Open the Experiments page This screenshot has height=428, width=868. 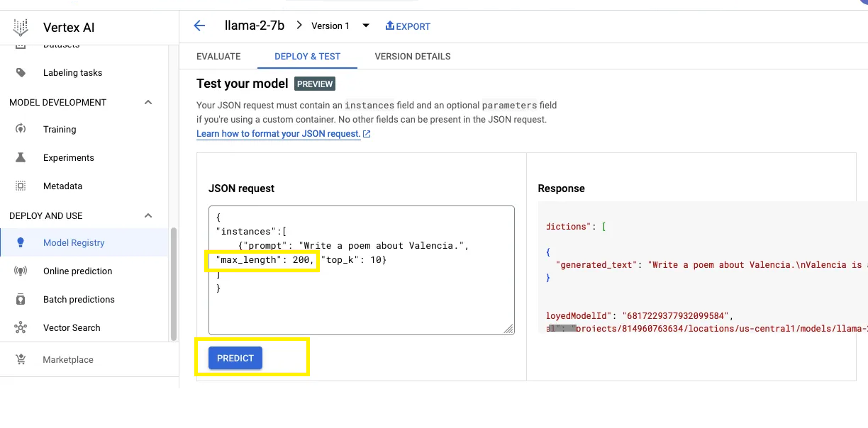[69, 157]
